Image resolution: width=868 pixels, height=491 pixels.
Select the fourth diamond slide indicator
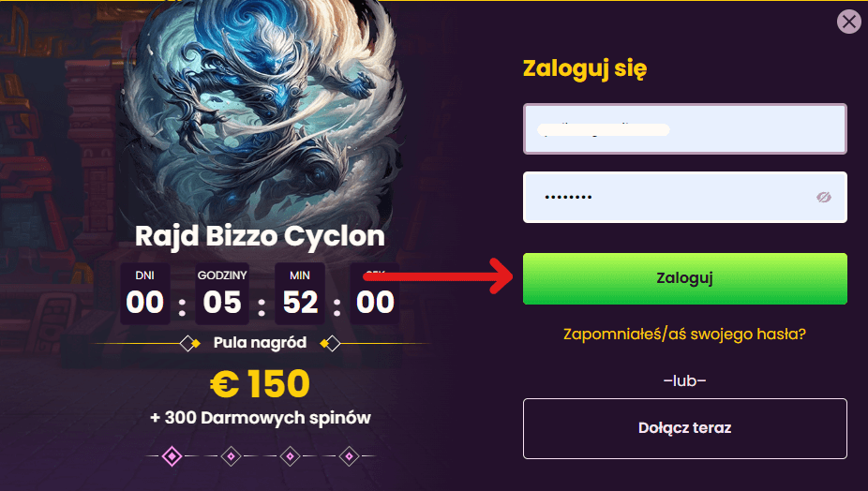coord(349,456)
